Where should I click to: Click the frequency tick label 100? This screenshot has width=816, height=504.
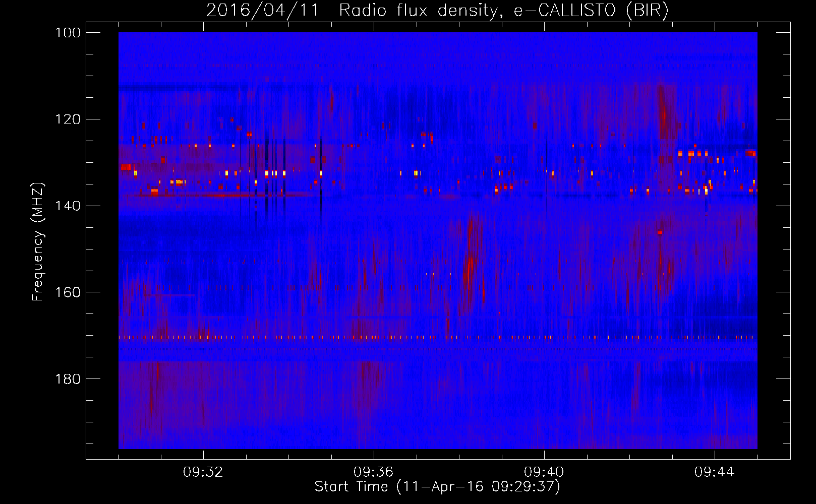point(68,33)
